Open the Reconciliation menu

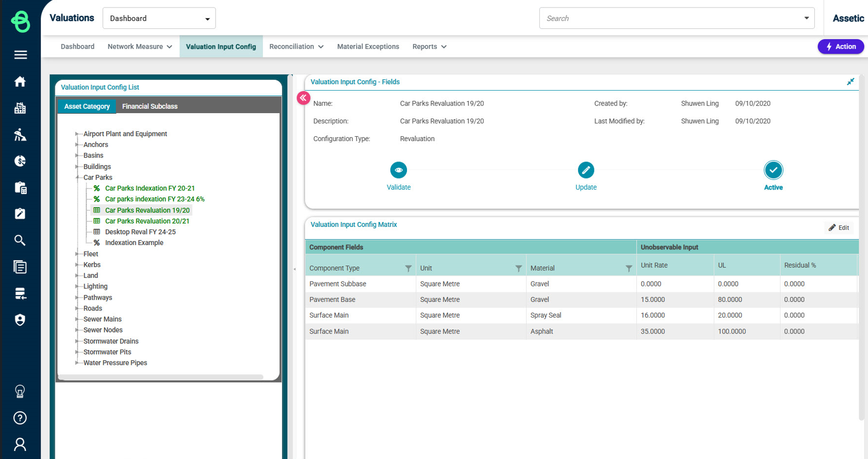[296, 47]
